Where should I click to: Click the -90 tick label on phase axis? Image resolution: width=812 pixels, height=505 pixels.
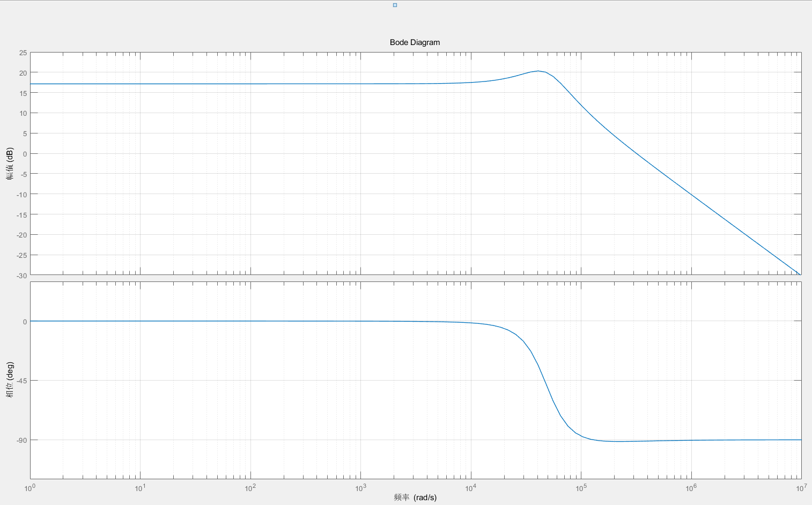21,441
